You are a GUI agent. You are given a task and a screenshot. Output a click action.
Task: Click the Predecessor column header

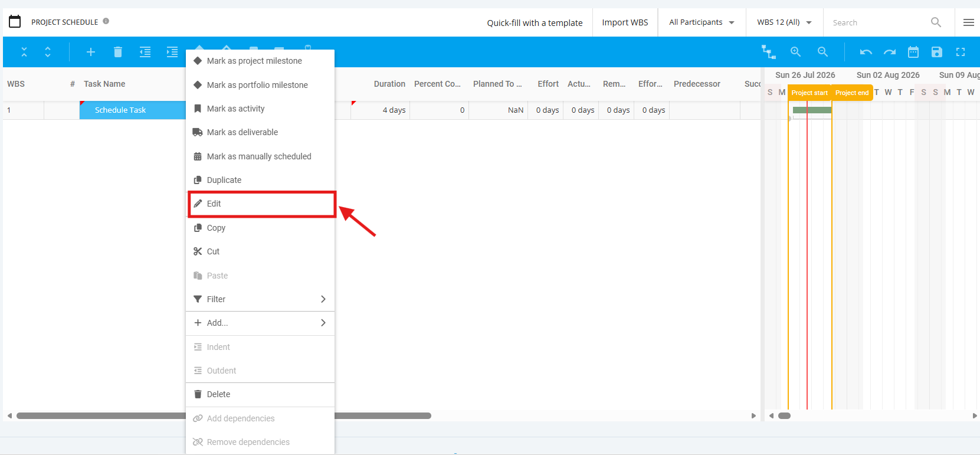[697, 84]
